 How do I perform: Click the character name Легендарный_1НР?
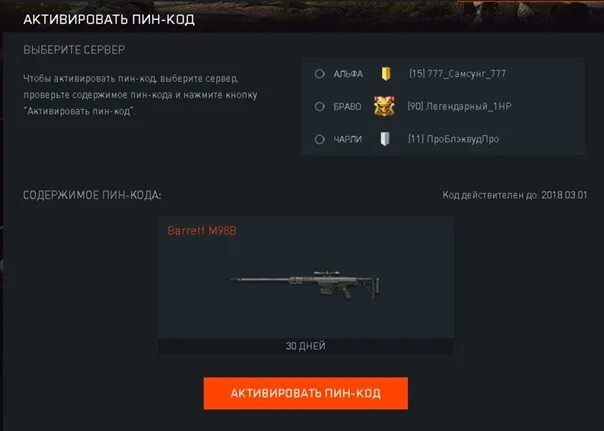[x=468, y=106]
